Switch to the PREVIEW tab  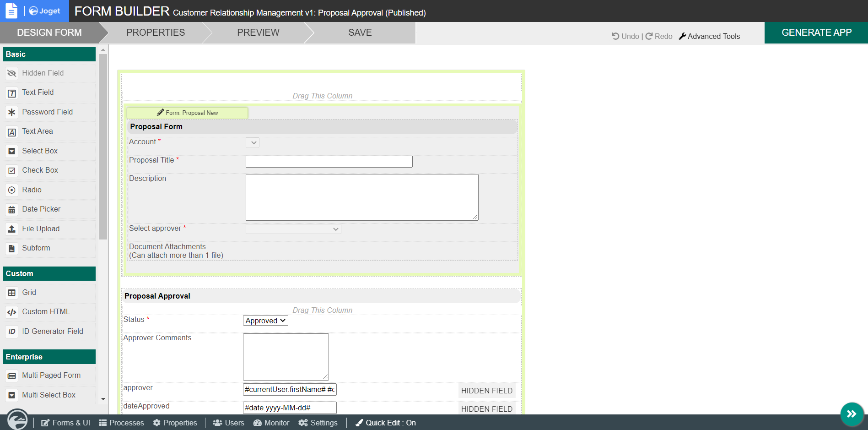258,32
